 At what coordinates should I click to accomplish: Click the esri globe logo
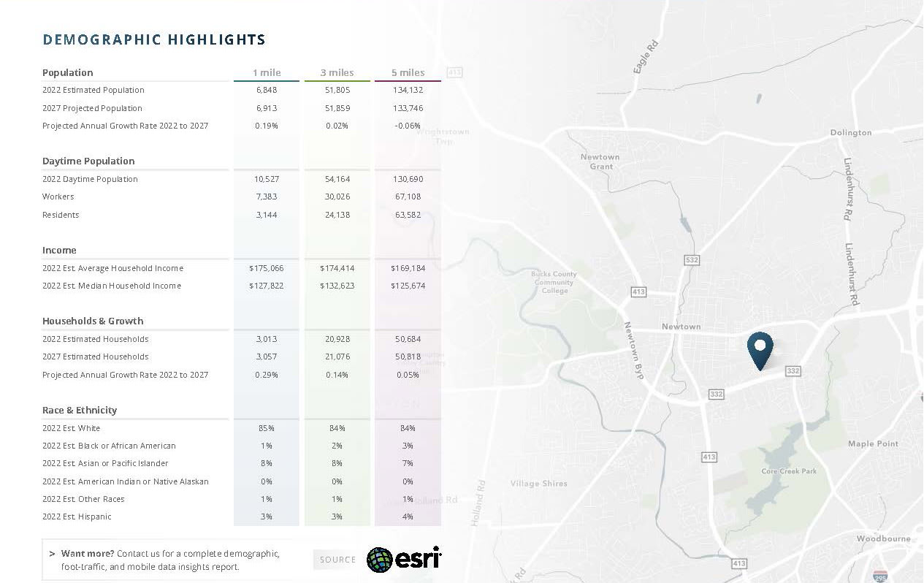pos(380,560)
